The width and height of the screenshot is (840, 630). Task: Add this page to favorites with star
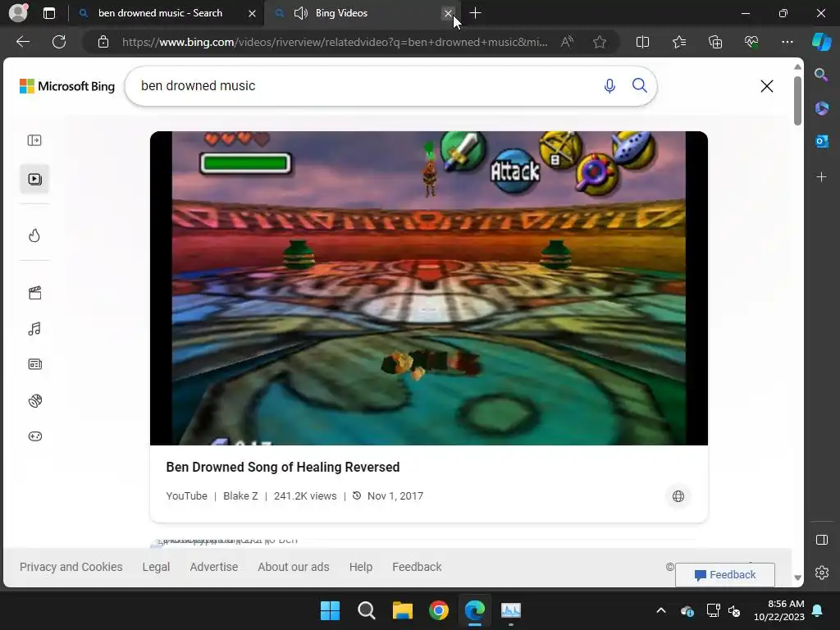point(600,42)
